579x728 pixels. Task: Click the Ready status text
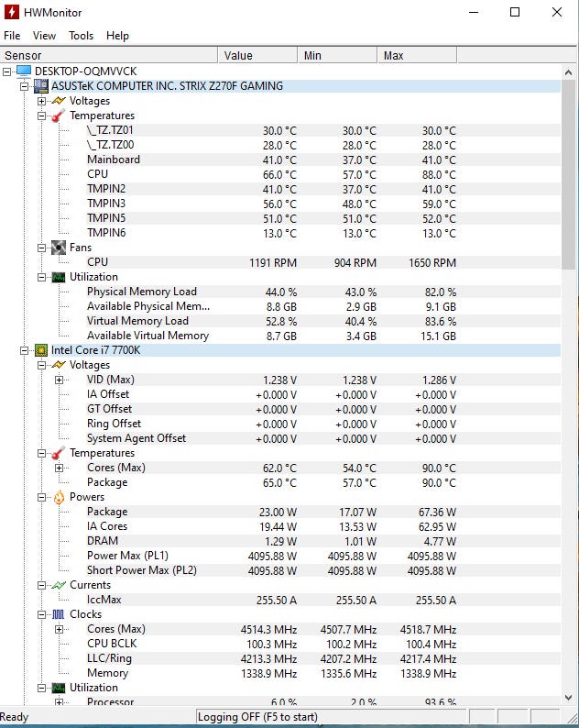pyautogui.click(x=15, y=717)
